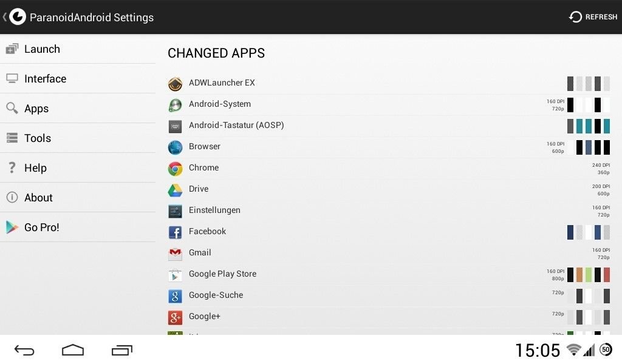The width and height of the screenshot is (622, 364).
Task: Click the ADWLauncher EX app icon
Action: (x=175, y=84)
